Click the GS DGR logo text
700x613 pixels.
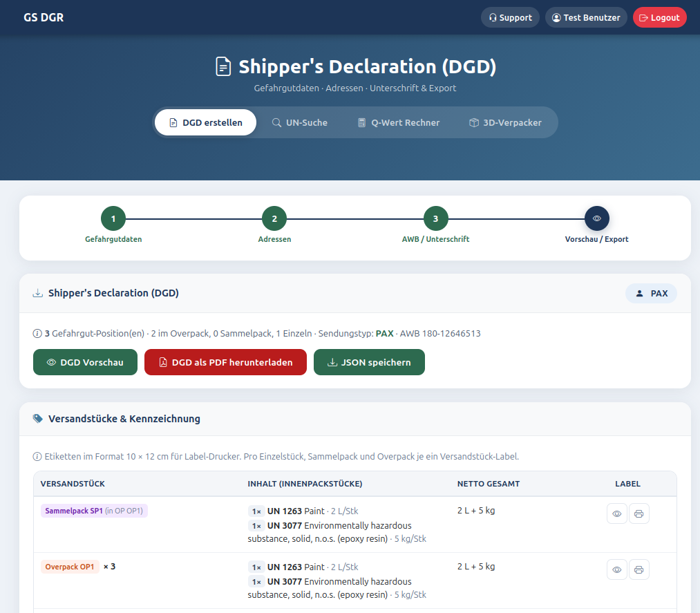point(44,17)
